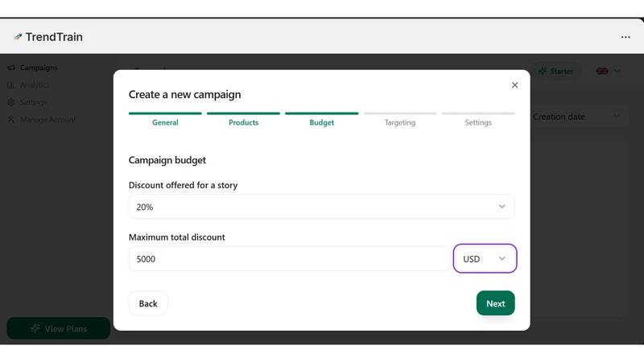Viewport: 644px width, 362px height.
Task: Click the Manage Account person icon
Action: pos(11,119)
